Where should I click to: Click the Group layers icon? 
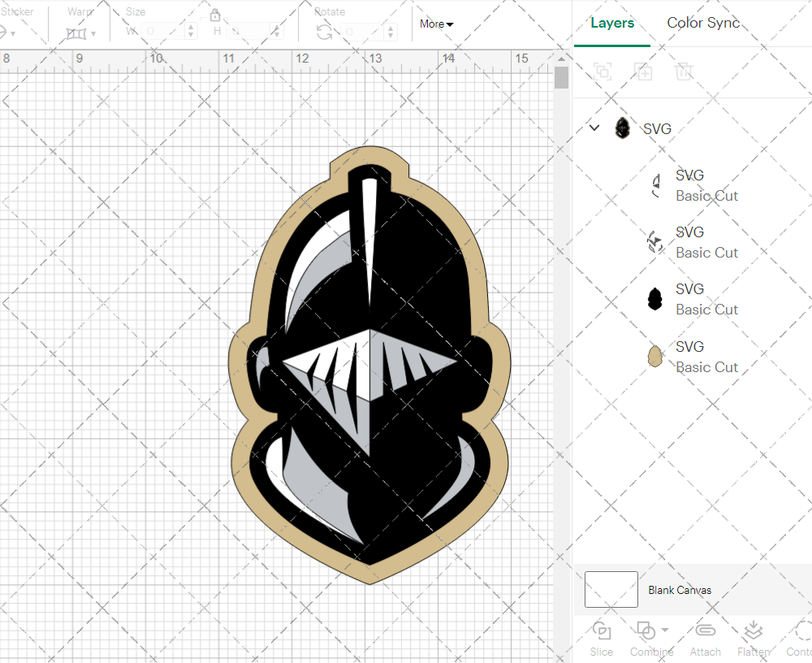[603, 71]
